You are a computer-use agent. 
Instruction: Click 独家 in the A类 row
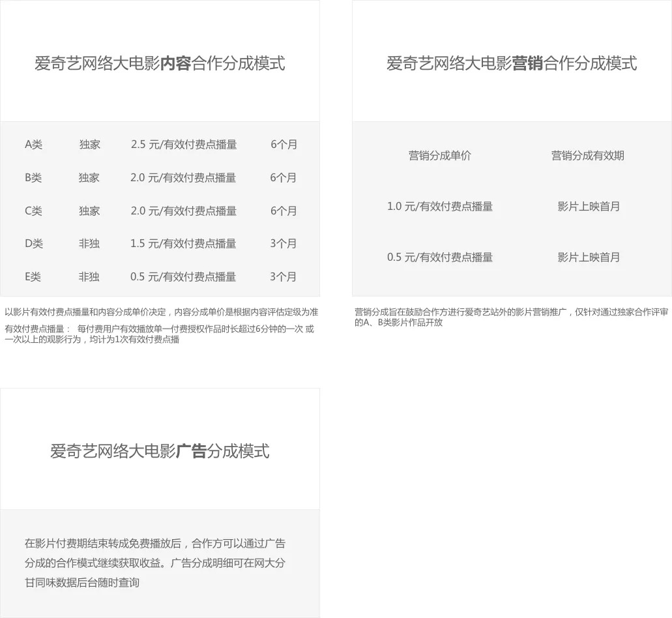click(x=89, y=145)
